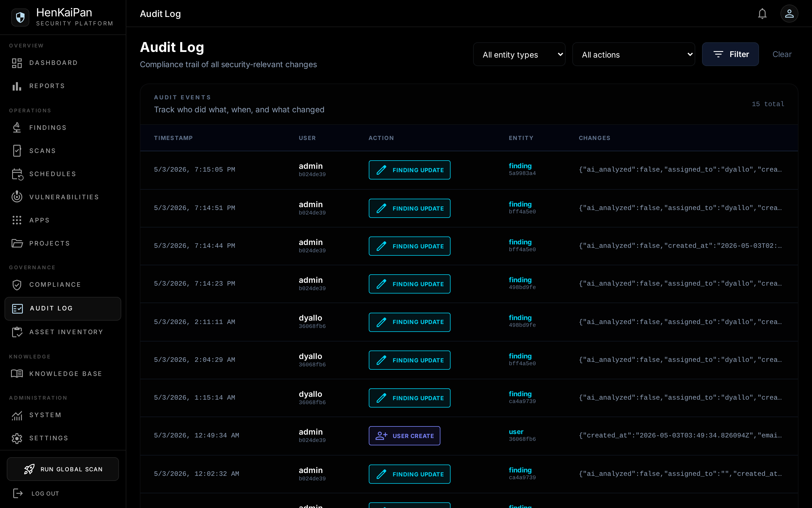
Task: Open the user profile avatar icon
Action: click(x=789, y=14)
